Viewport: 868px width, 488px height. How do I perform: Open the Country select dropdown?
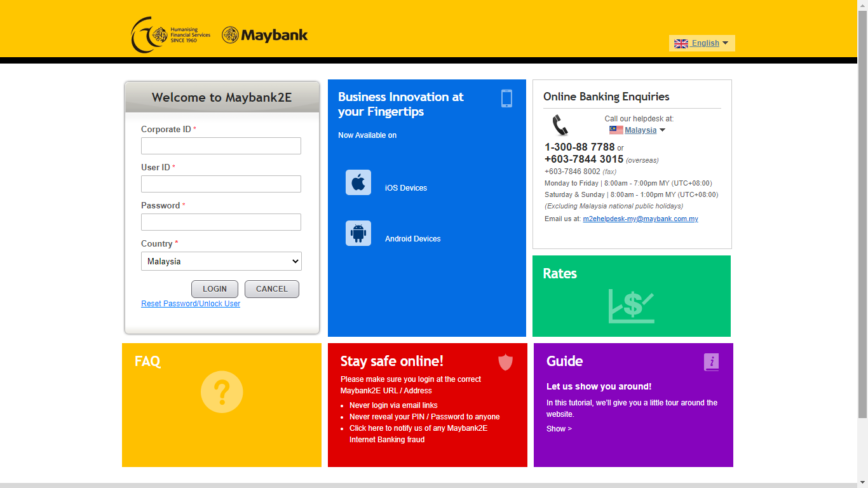pos(221,261)
